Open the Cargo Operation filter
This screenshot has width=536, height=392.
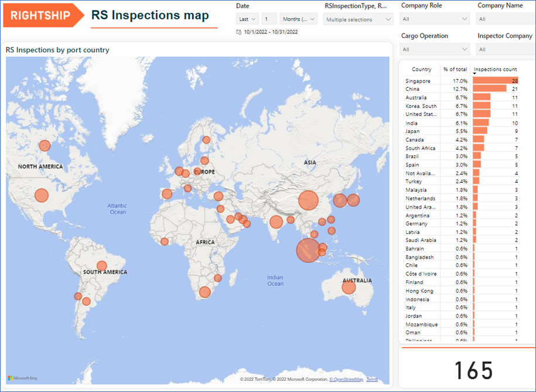(x=435, y=49)
